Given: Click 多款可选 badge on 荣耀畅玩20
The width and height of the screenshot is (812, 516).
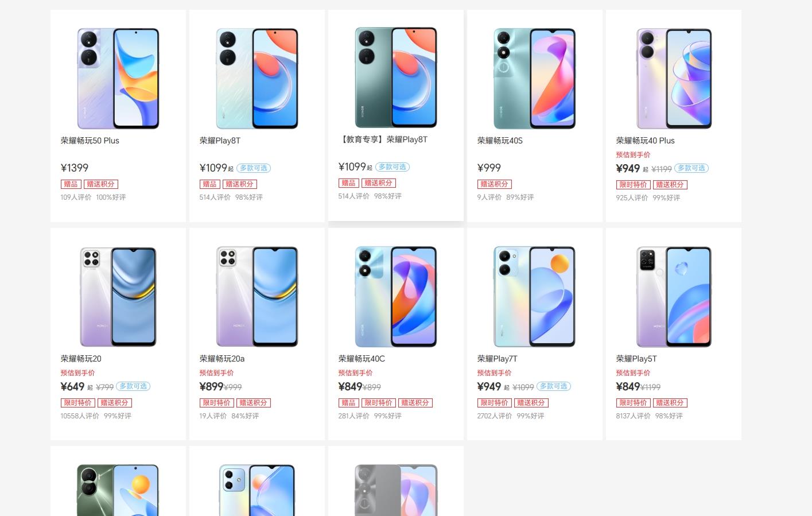Looking at the screenshot, I should tap(133, 386).
